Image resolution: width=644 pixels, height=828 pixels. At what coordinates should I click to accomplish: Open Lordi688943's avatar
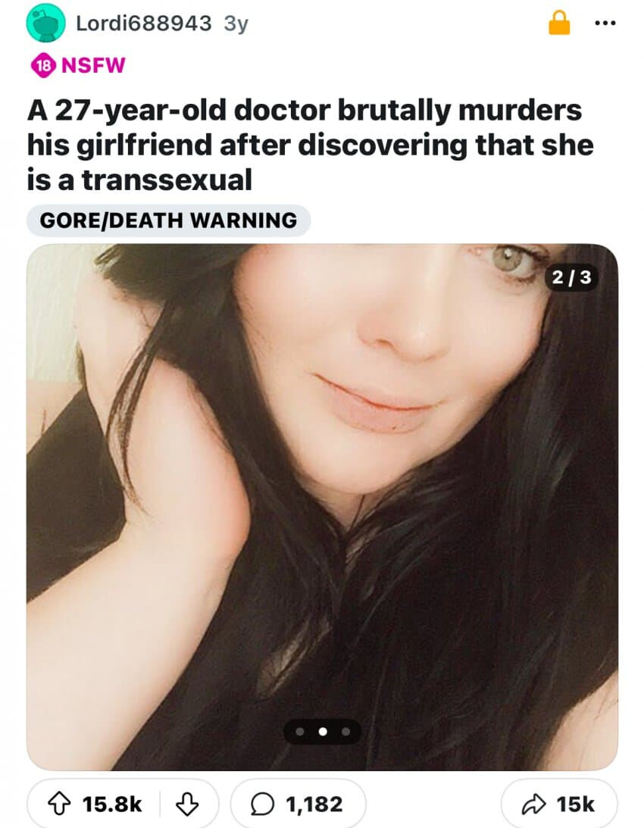click(x=46, y=23)
